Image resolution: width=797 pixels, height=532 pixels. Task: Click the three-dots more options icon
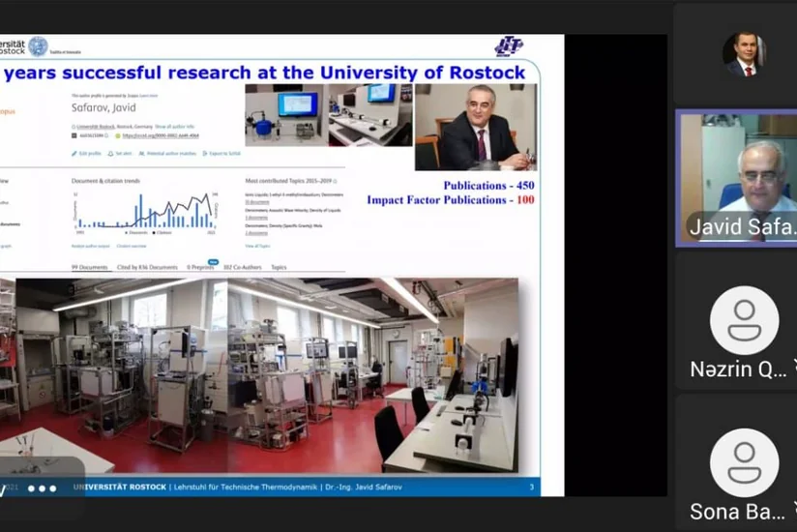tap(42, 488)
